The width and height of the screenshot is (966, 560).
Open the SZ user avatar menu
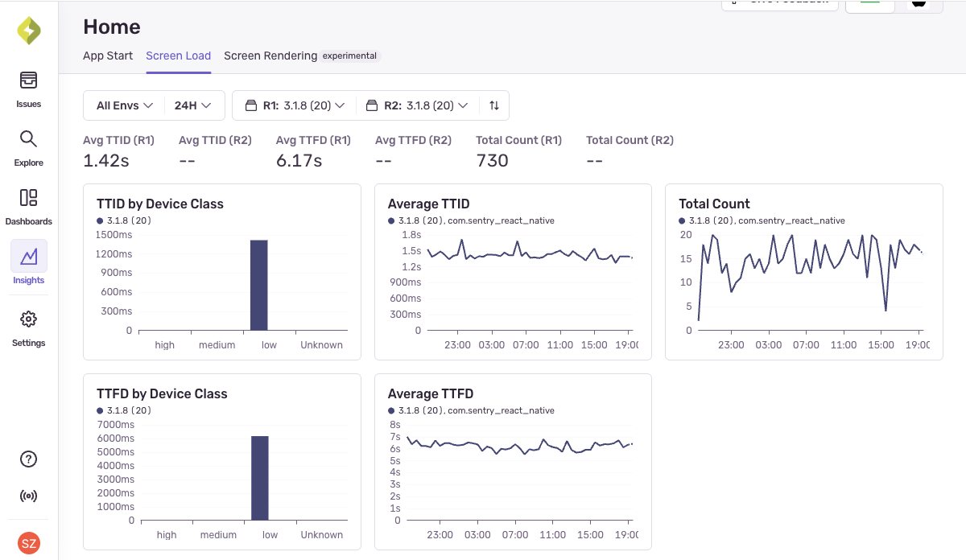tap(28, 543)
